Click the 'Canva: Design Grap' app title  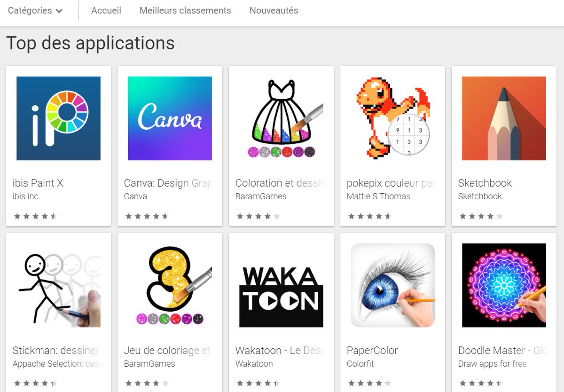coord(169,183)
